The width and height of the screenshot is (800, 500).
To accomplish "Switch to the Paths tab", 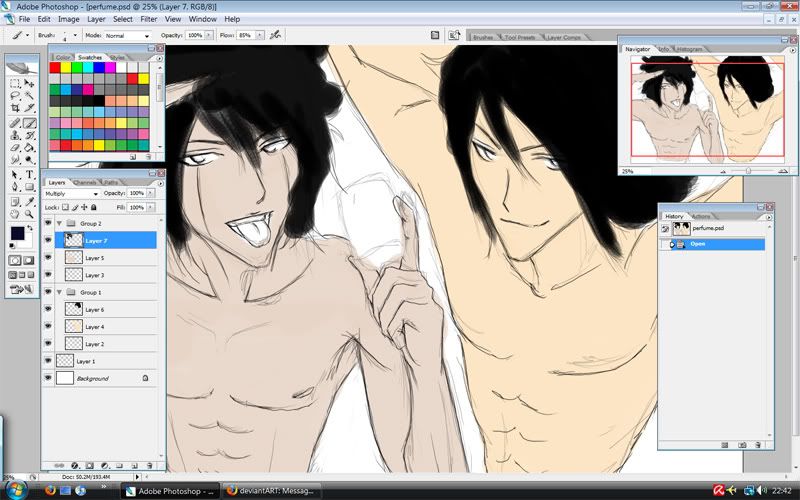I will point(110,182).
